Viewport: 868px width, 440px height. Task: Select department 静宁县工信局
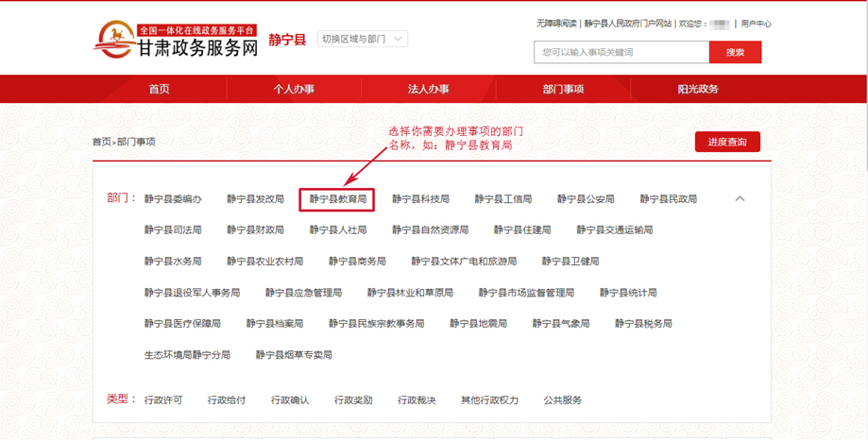[x=503, y=198]
